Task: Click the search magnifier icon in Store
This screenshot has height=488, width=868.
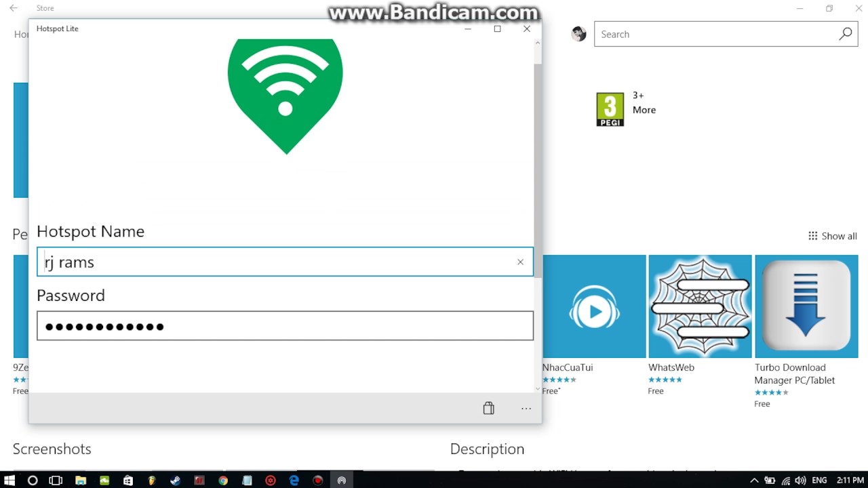Action: [x=846, y=34]
